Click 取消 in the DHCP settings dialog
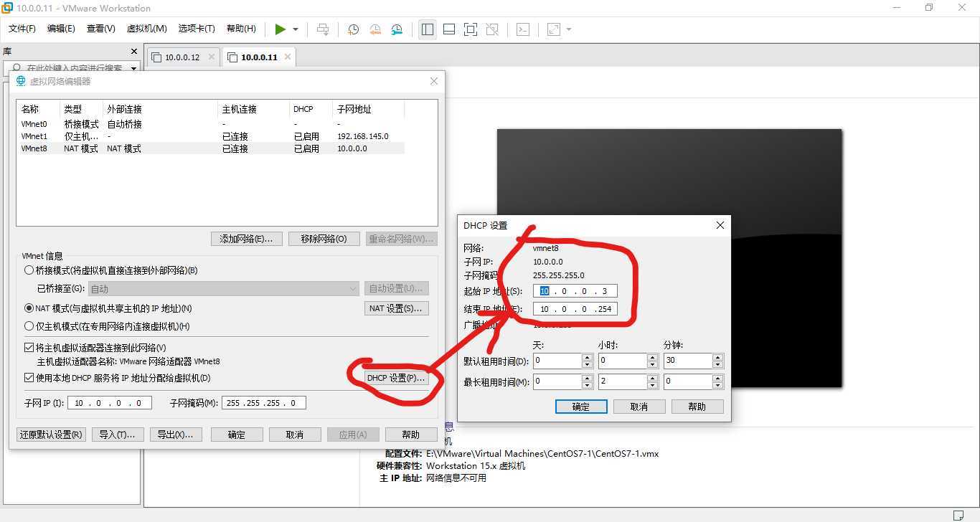The height and width of the screenshot is (522, 980). [639, 407]
